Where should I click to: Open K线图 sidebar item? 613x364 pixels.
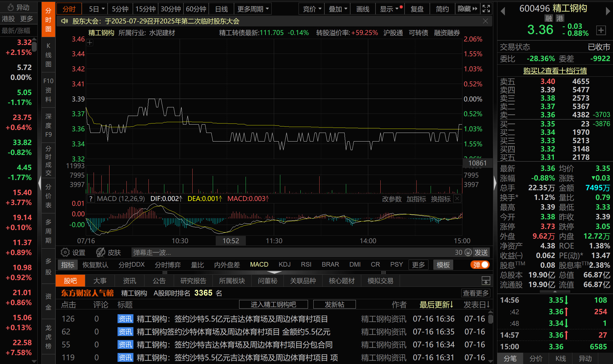coord(48,55)
